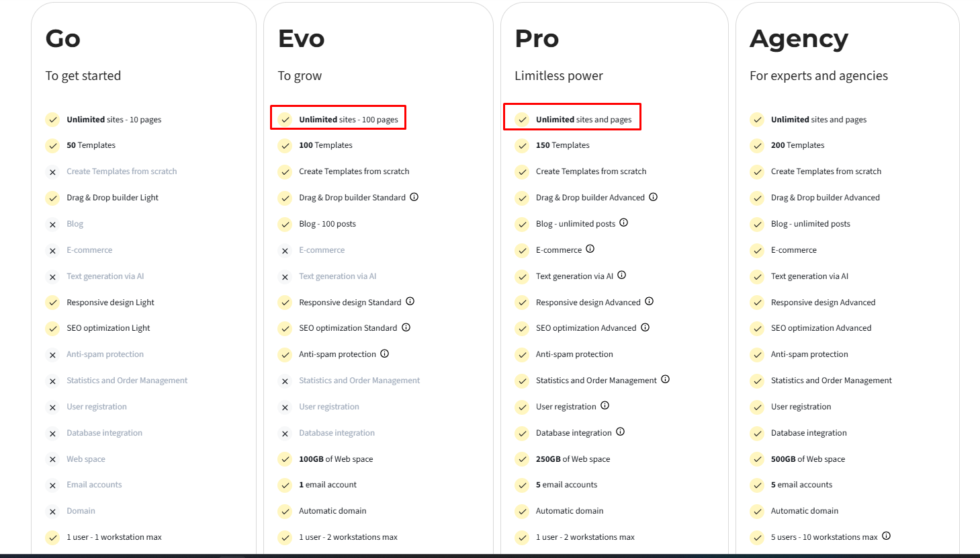Screen dimensions: 980x558
Task: Select the Agency plan heading
Action: click(799, 40)
